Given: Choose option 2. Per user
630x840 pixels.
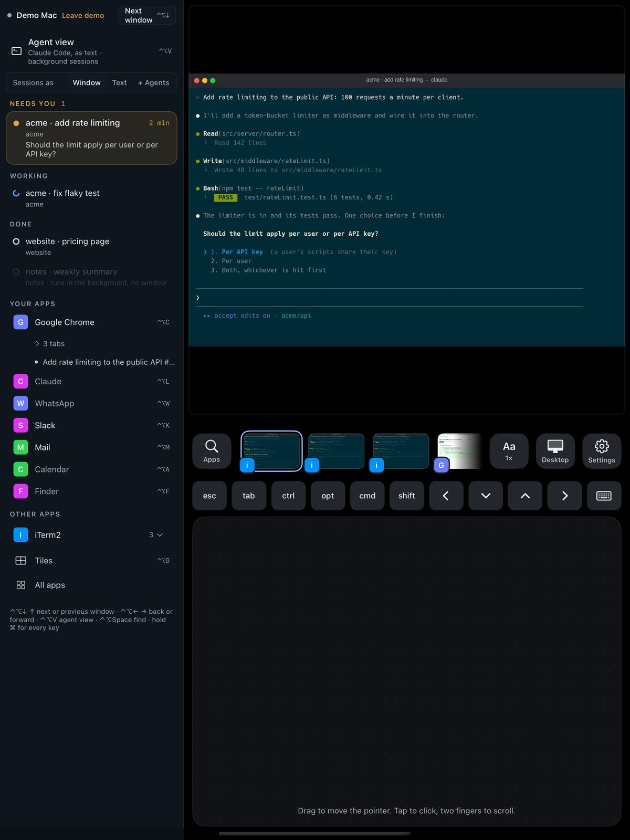Looking at the screenshot, I should (231, 261).
